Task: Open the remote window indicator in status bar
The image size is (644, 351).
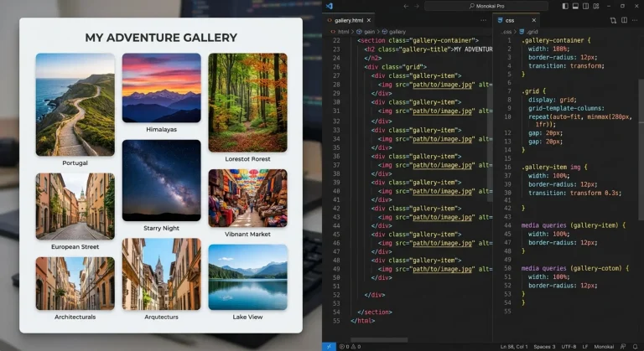Action: pos(329,347)
